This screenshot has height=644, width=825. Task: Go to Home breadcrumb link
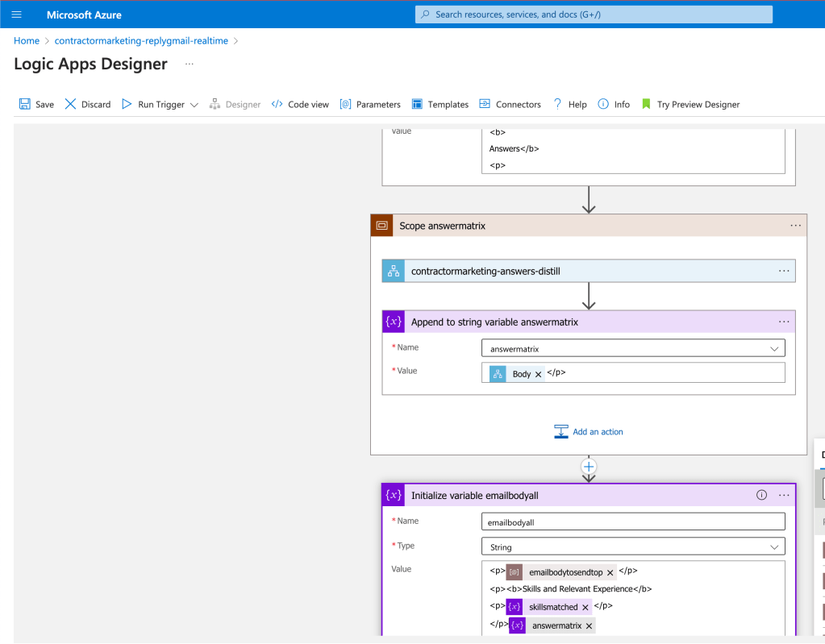27,41
